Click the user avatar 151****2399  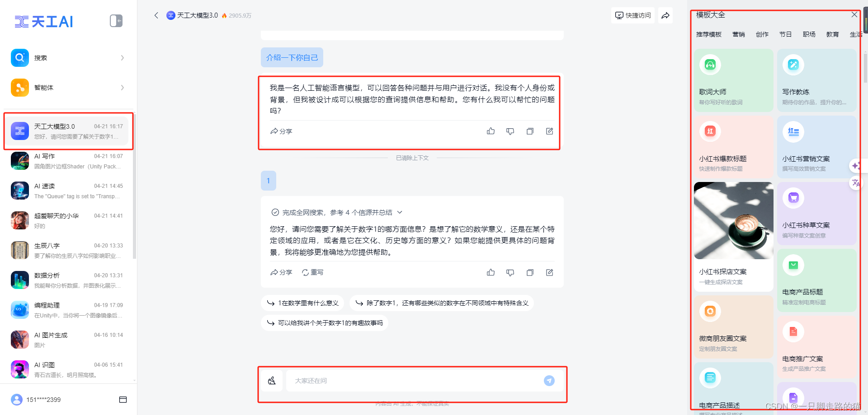[x=17, y=400]
